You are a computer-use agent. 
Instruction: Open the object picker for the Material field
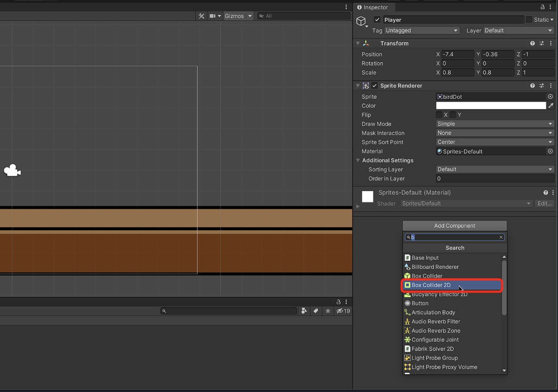pos(550,151)
